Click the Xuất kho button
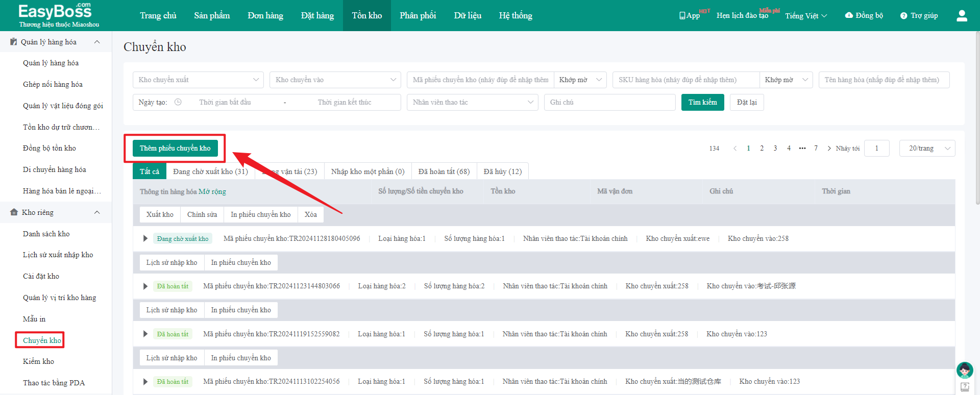 pyautogui.click(x=160, y=215)
